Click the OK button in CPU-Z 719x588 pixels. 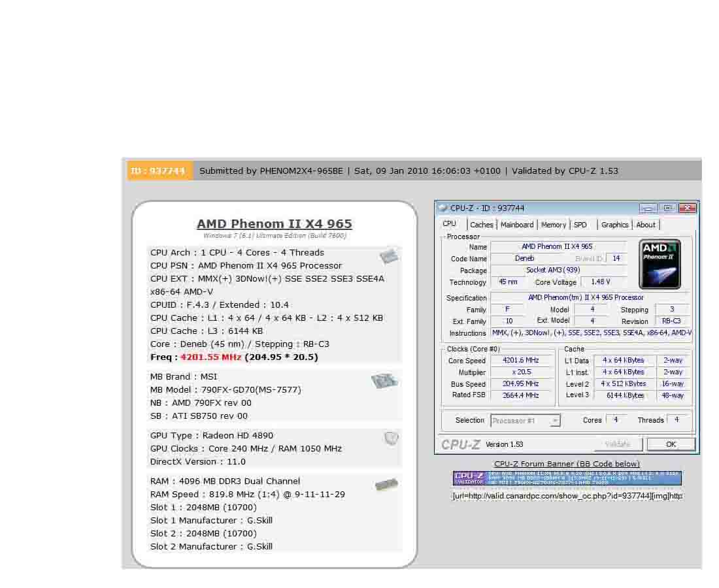coord(671,444)
